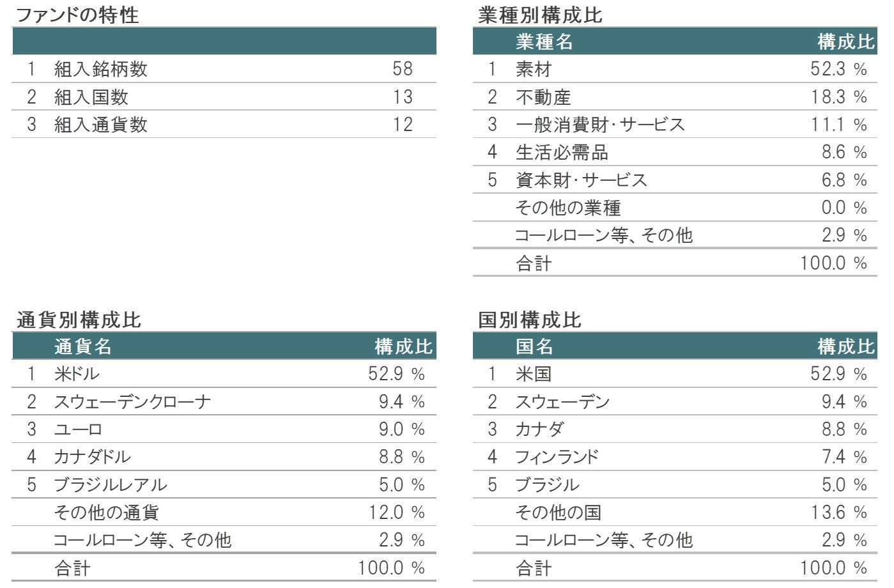Click the その他の業種 row label

coord(568,208)
